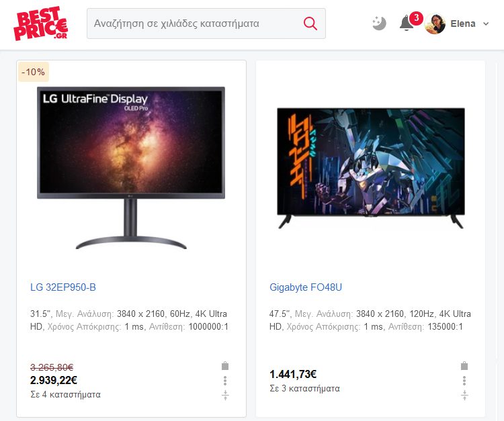Screen dimensions: 504x421
Task: Click the BestPrice.gr logo
Action: click(41, 24)
